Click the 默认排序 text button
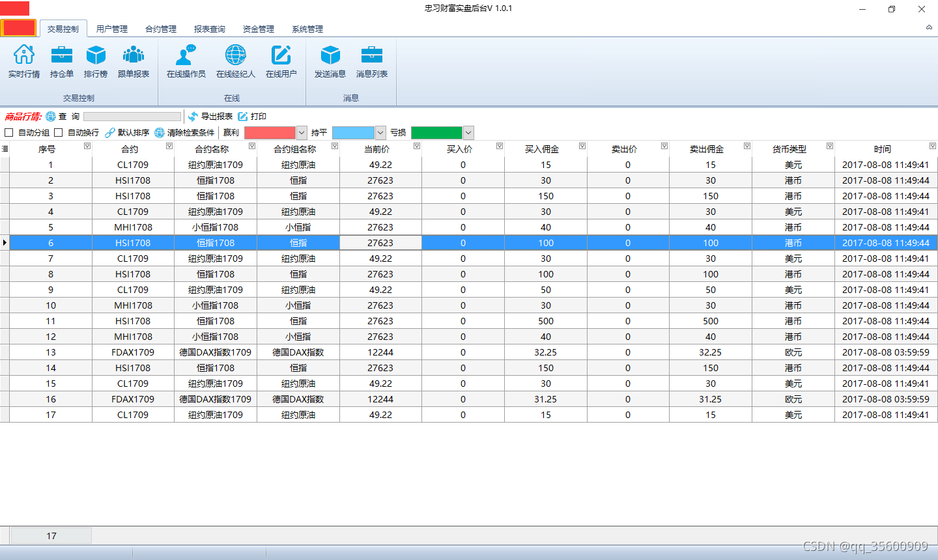 (134, 133)
